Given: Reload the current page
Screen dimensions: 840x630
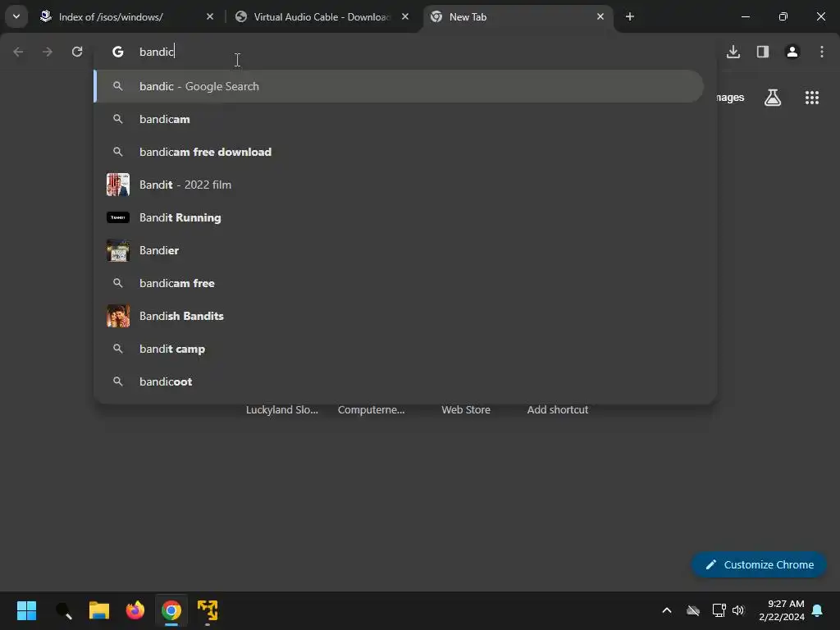Looking at the screenshot, I should [x=77, y=52].
